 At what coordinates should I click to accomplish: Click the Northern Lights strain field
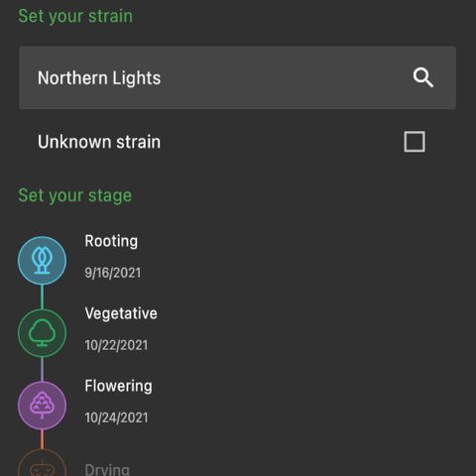[x=238, y=77]
